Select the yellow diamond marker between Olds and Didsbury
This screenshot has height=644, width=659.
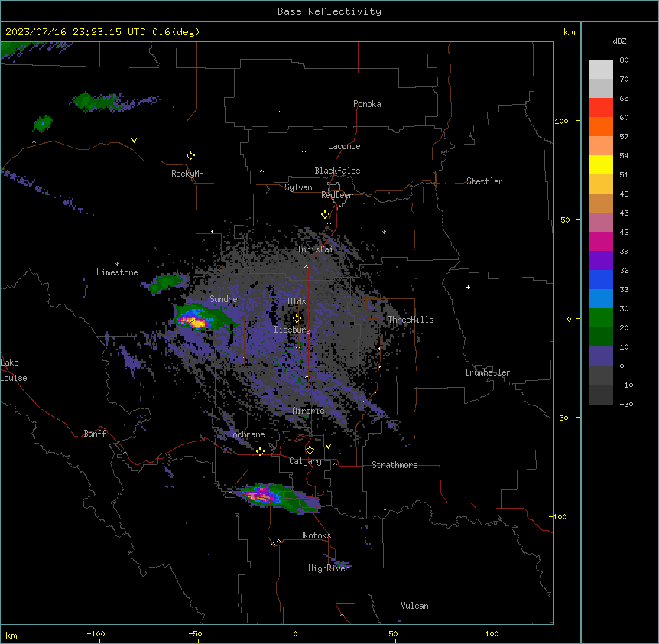297,318
